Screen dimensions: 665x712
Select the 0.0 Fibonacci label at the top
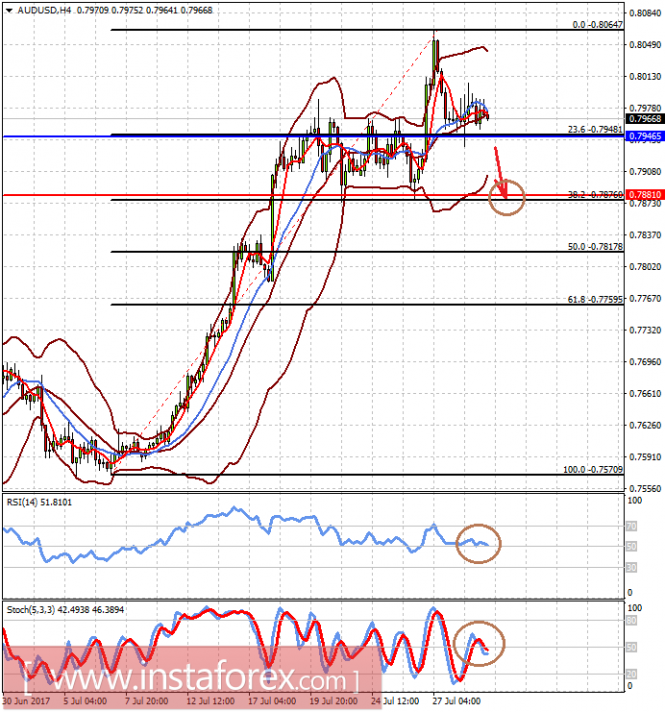[598, 24]
